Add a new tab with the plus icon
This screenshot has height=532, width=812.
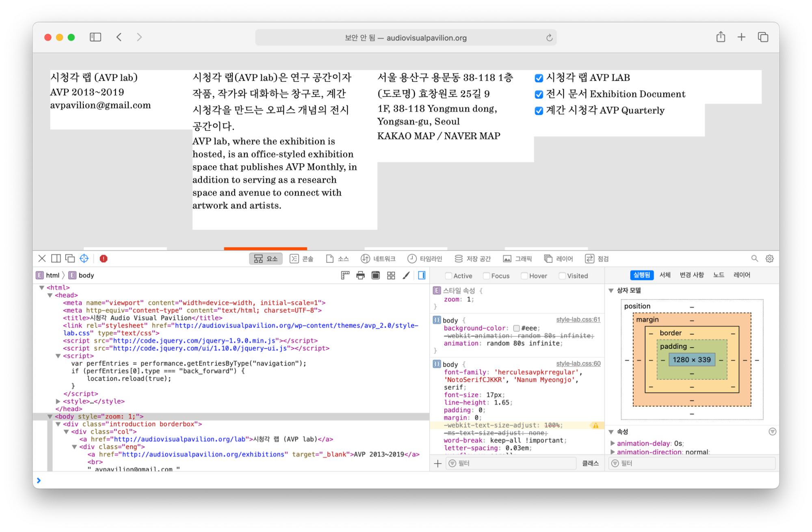[x=741, y=37]
